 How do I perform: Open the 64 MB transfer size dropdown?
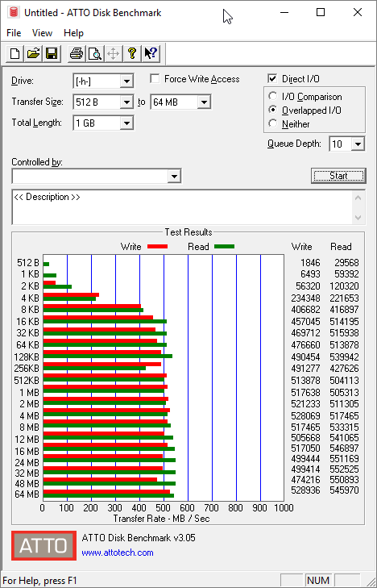click(204, 102)
